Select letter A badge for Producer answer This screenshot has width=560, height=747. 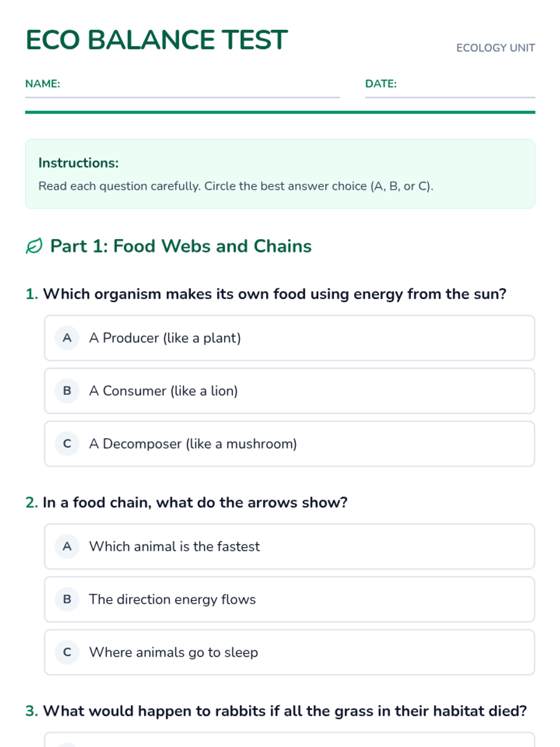[x=67, y=338]
